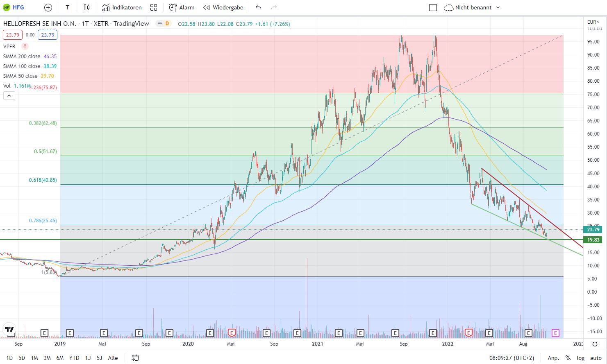This screenshot has height=364, width=607.
Task: Click the blue 23.79 buy price box
Action: pyautogui.click(x=48, y=35)
